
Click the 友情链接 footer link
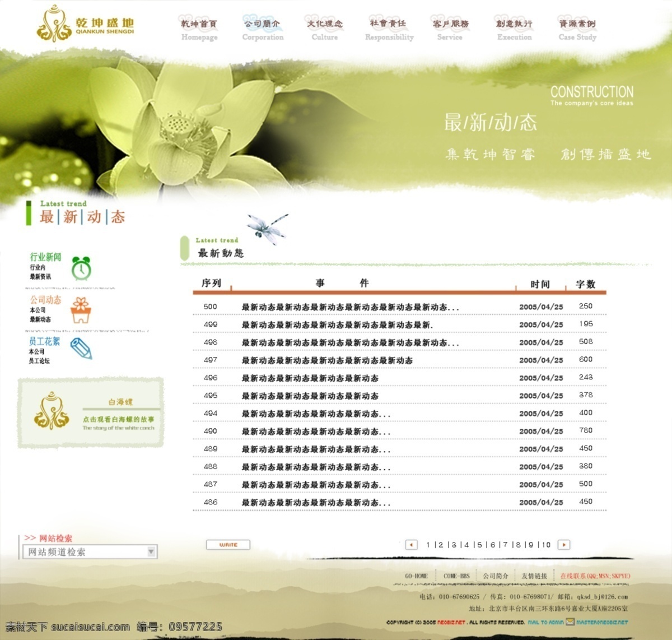(x=534, y=576)
